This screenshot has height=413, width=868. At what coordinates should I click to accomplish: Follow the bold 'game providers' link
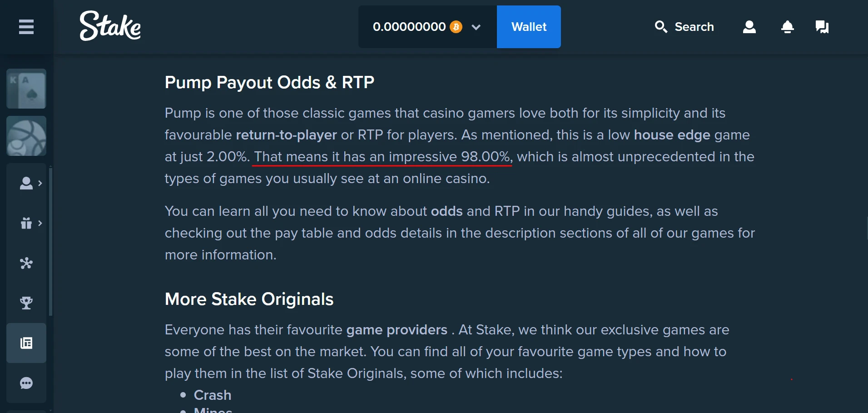click(x=397, y=330)
